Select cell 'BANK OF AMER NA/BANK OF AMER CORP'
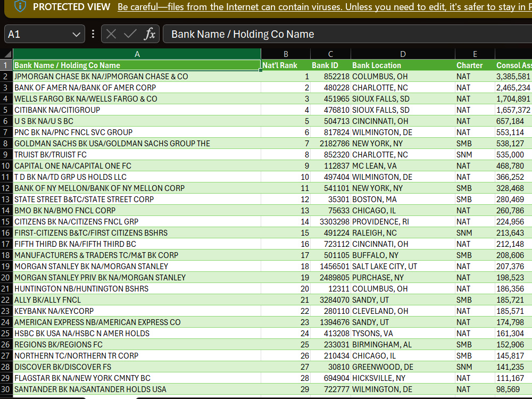The width and height of the screenshot is (532, 399). 137,88
